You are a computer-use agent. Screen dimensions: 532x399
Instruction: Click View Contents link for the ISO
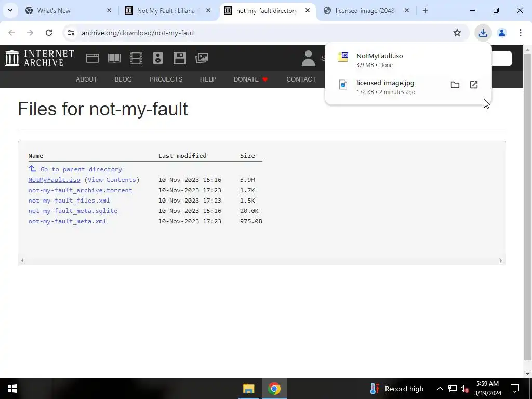coord(112,180)
